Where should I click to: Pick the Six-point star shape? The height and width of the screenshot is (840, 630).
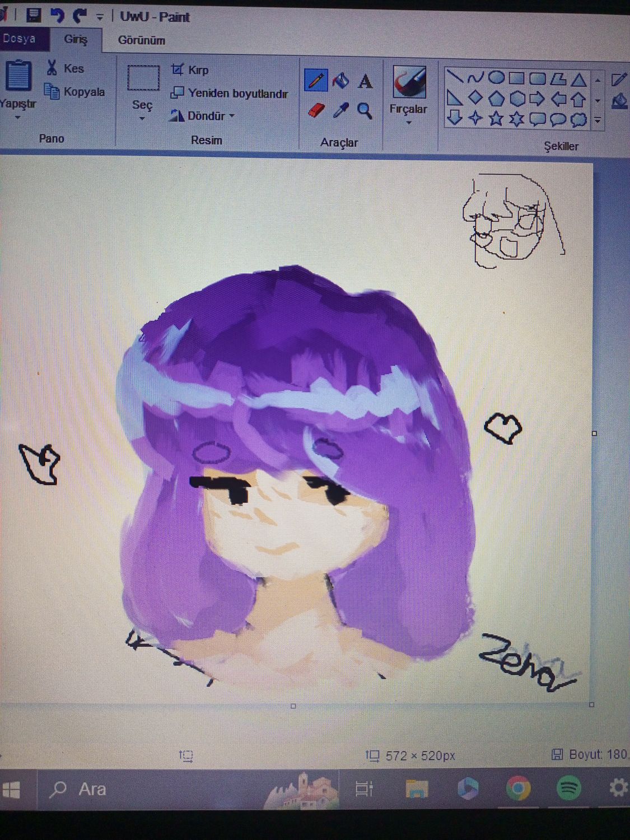pyautogui.click(x=516, y=119)
